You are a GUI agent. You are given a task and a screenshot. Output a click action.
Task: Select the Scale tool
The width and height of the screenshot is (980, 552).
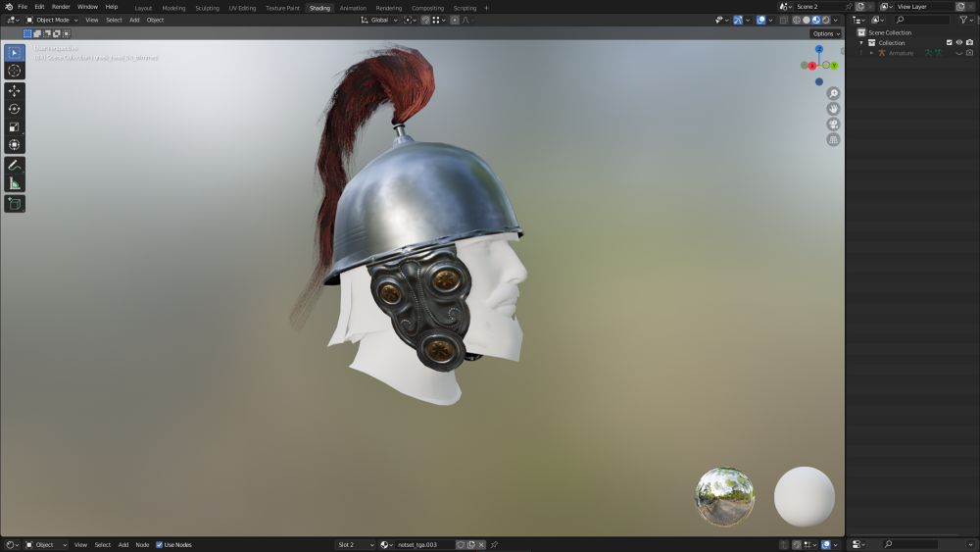tap(15, 126)
